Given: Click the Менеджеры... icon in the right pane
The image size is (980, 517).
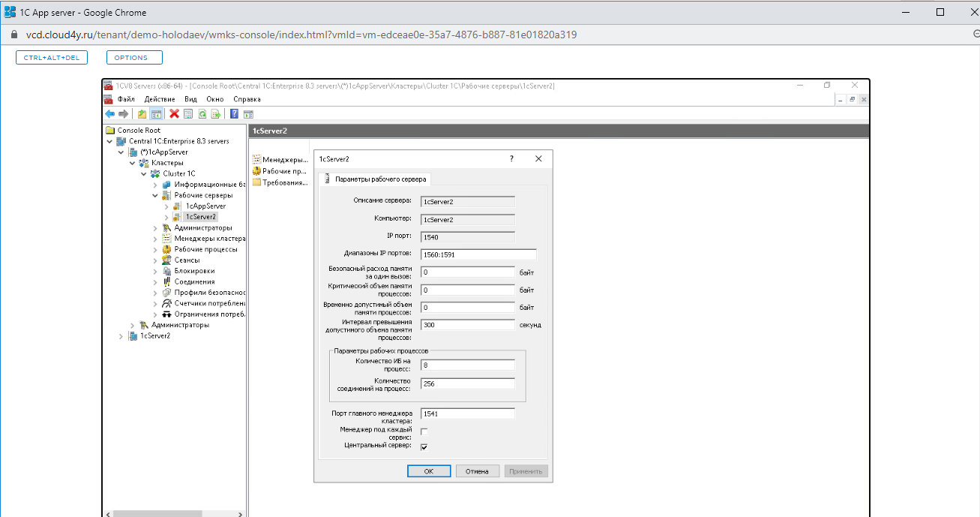Looking at the screenshot, I should 256,160.
